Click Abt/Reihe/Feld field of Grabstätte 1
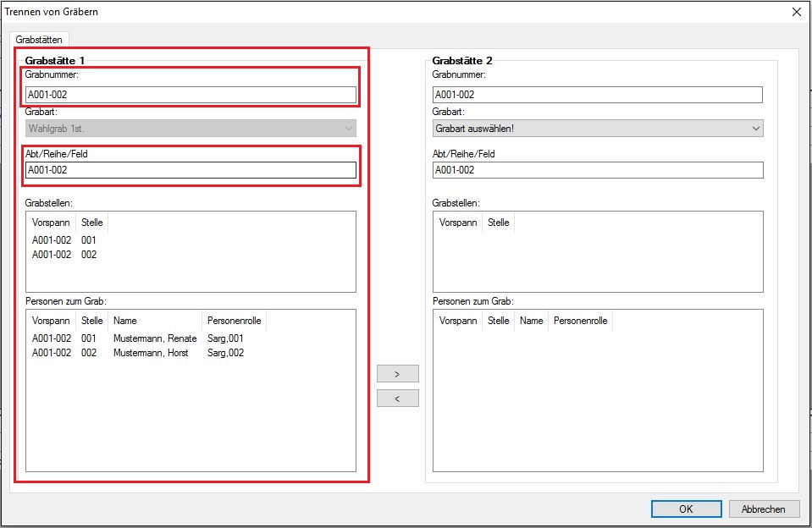812x528 pixels. 191,170
